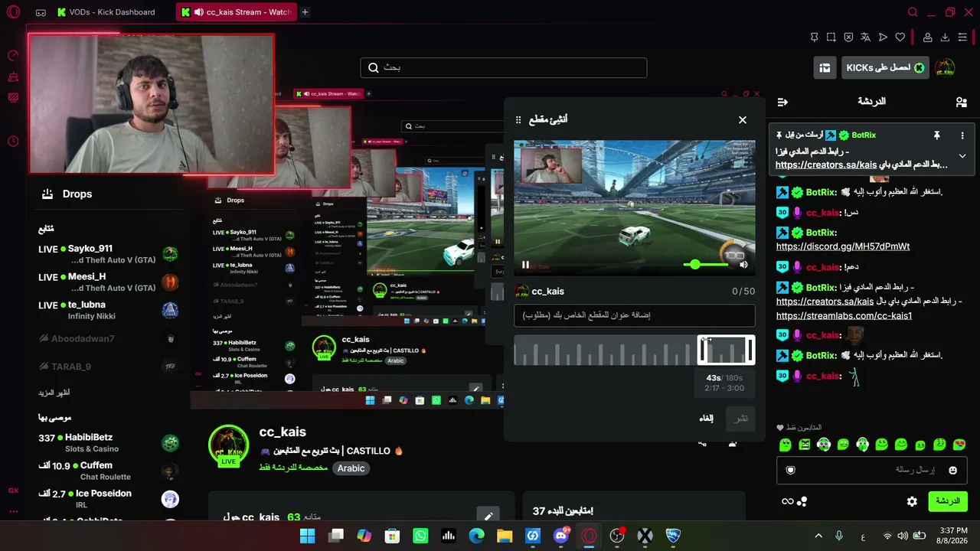Open te_lubna live channel
Image resolution: width=980 pixels, height=551 pixels.
tap(109, 310)
